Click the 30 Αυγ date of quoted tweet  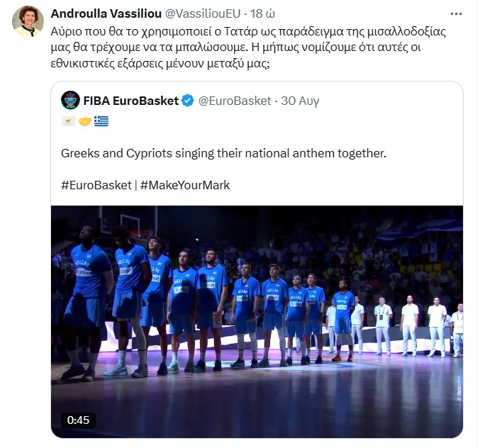(x=300, y=101)
